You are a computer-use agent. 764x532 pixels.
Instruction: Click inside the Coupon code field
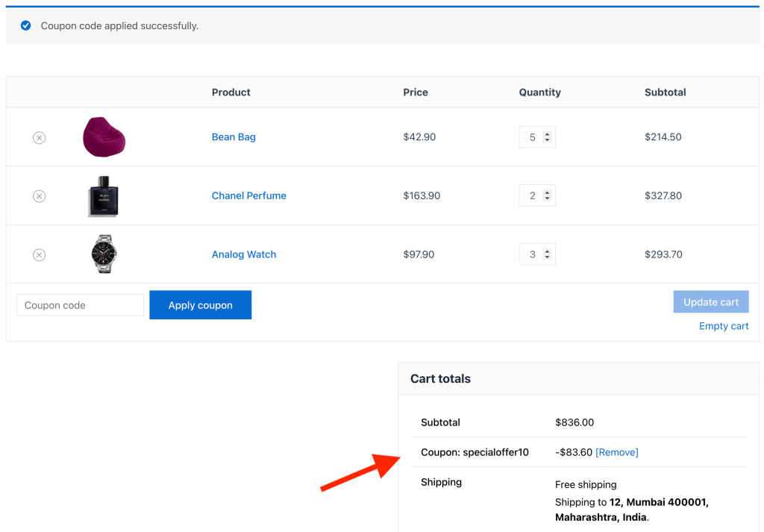pyautogui.click(x=80, y=304)
